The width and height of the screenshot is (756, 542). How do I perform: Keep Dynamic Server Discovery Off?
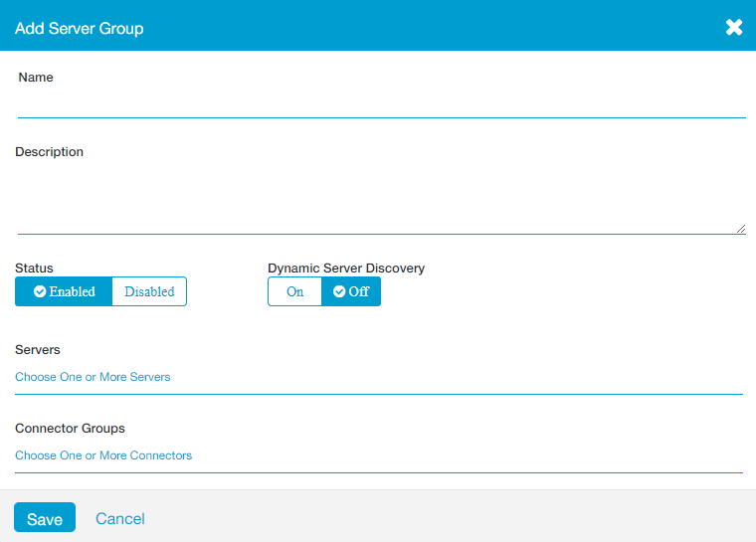(x=351, y=291)
